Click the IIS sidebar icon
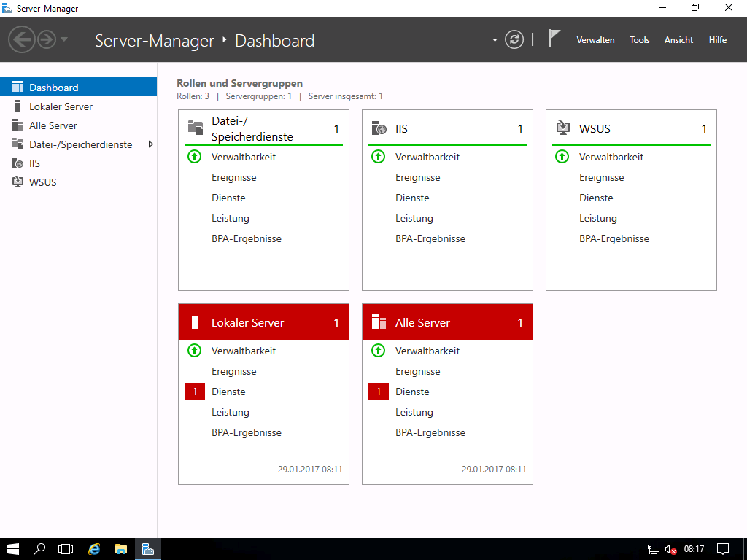This screenshot has height=560, width=747. tap(18, 163)
